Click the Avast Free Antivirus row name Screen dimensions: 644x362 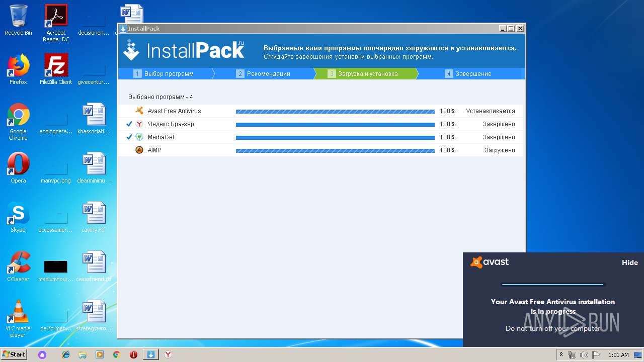pos(174,111)
